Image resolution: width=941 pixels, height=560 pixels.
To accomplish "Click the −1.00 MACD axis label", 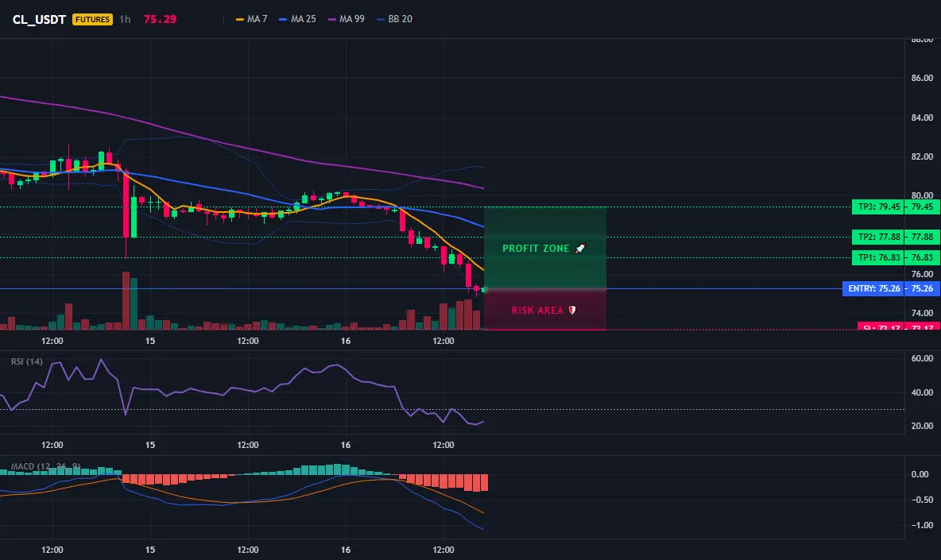I will [x=922, y=525].
